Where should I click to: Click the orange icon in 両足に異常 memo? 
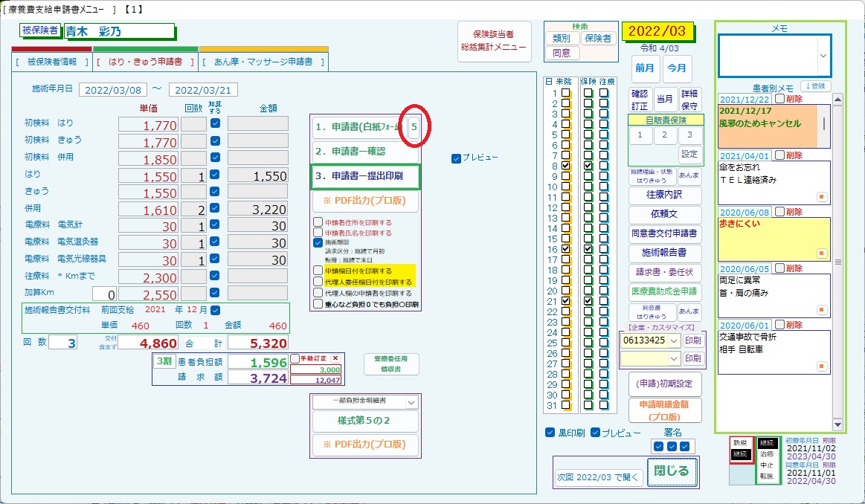[821, 310]
